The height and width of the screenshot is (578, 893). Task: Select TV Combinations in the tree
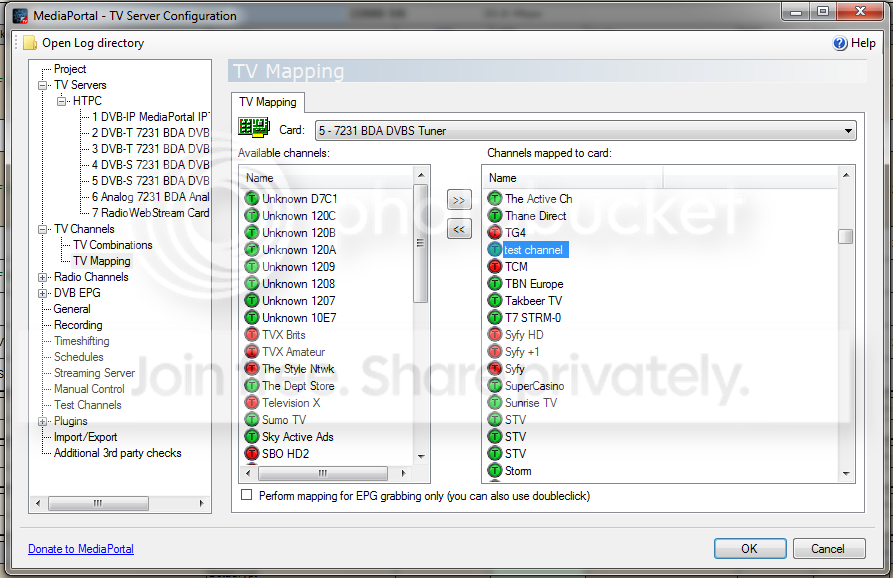point(113,245)
